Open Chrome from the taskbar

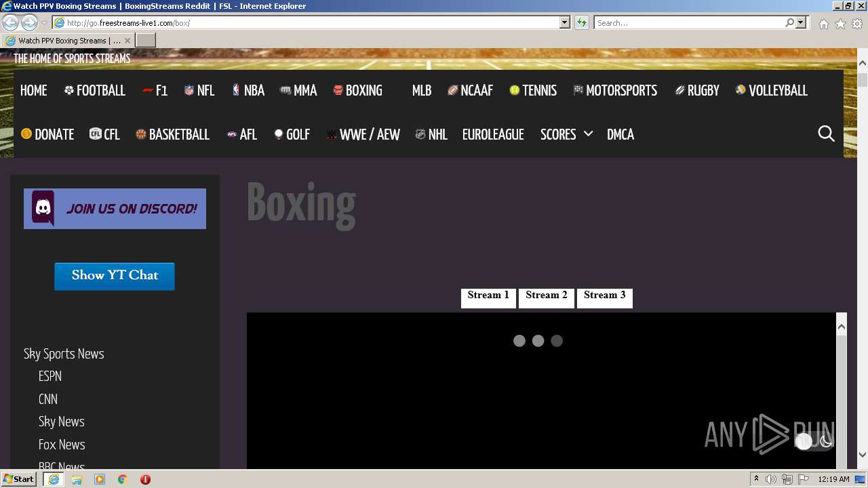click(122, 479)
